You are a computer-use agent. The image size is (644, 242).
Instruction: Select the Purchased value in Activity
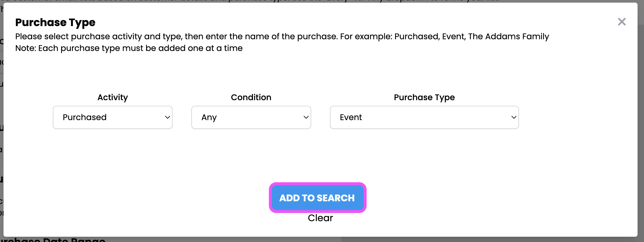click(85, 117)
